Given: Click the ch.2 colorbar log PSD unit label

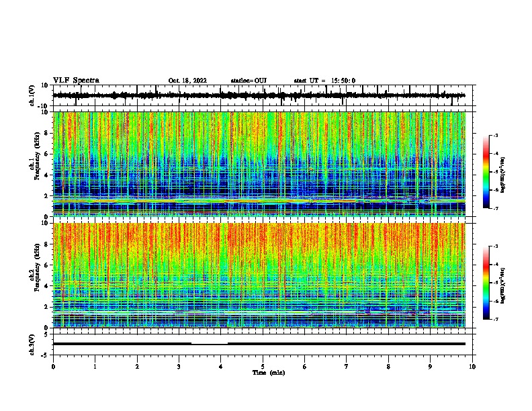Looking at the screenshot, I should click(504, 285).
